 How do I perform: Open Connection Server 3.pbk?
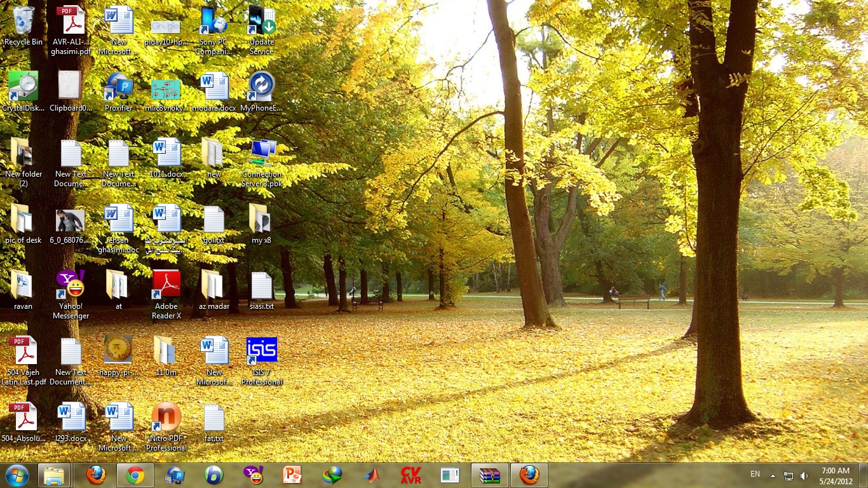(262, 163)
